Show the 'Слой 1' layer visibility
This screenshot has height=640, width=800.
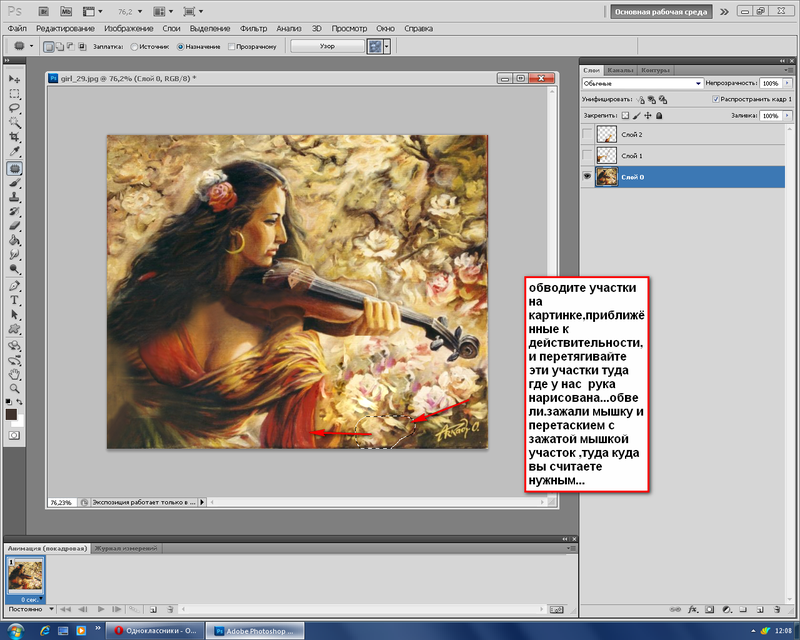(x=587, y=156)
